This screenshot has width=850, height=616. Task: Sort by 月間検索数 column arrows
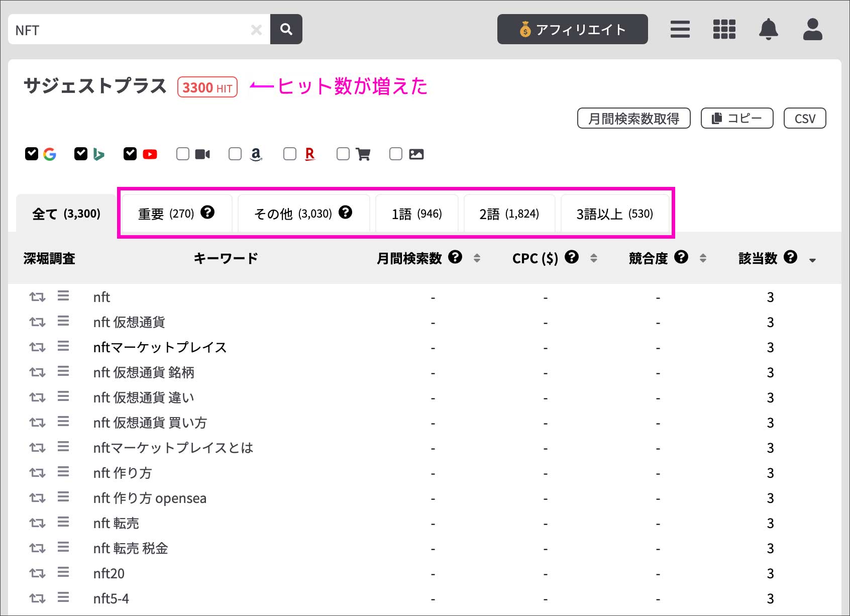[477, 258]
